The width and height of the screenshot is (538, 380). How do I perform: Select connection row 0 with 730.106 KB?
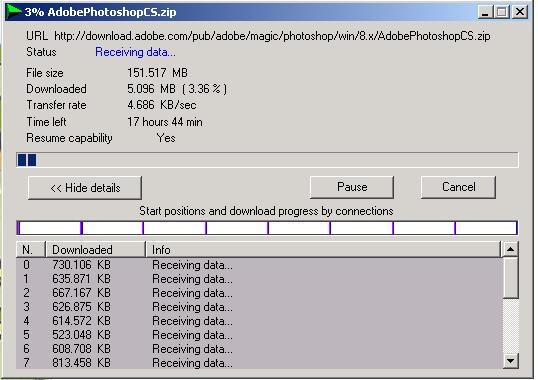(259, 265)
